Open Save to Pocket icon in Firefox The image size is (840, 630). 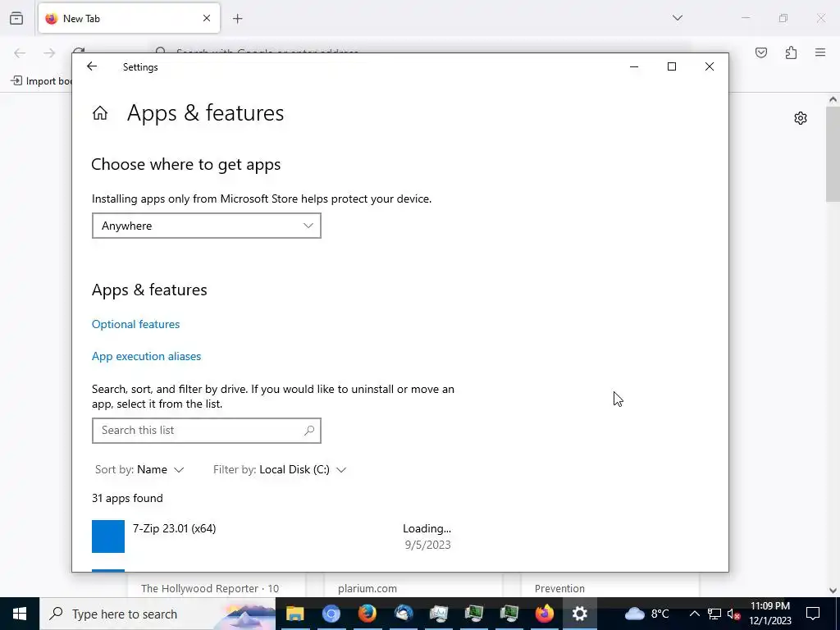[x=761, y=52]
